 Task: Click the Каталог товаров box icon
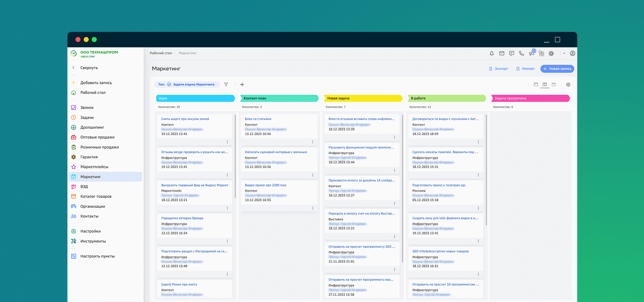(74, 197)
